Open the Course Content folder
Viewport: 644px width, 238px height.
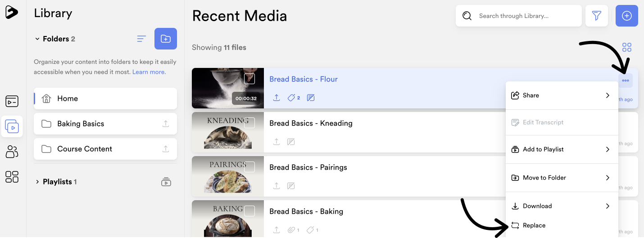105,149
